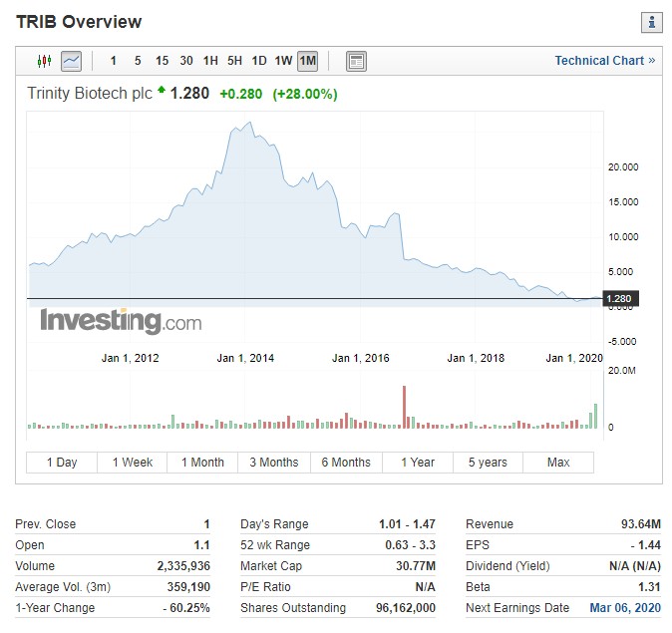This screenshot has height=633, width=672.
Task: Open the Technical Chart link
Action: pyautogui.click(x=605, y=61)
